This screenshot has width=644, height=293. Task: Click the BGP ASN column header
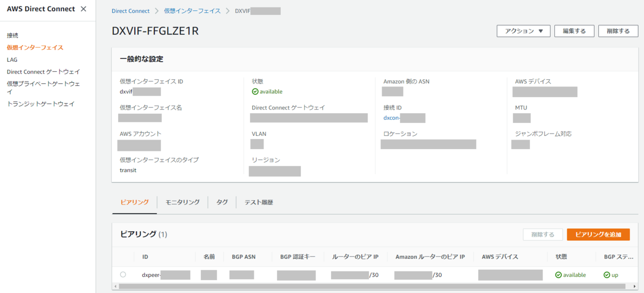click(244, 257)
